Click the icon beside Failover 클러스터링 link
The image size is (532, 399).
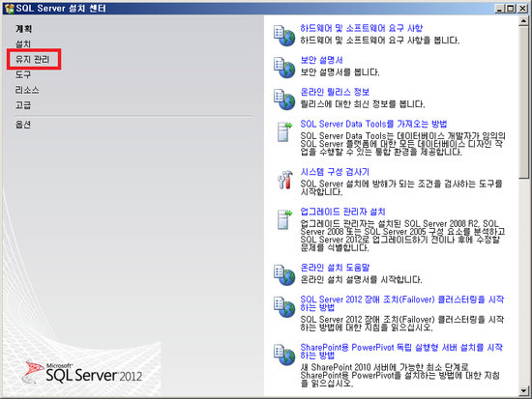284,307
